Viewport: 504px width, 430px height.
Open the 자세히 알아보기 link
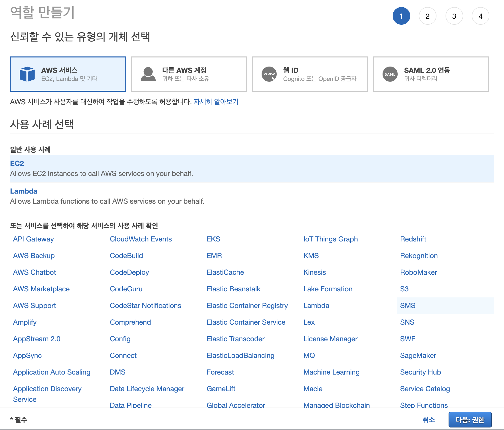click(x=216, y=102)
